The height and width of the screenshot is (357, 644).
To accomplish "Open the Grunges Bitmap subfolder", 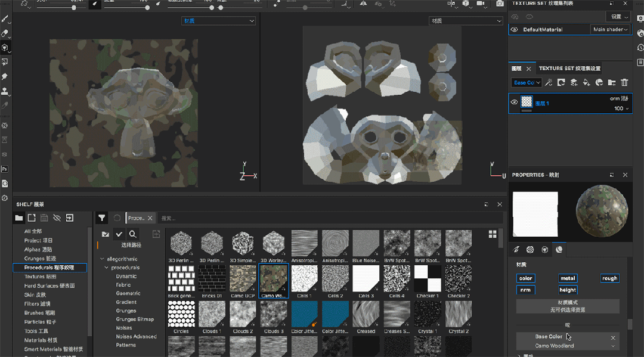I will tap(135, 319).
